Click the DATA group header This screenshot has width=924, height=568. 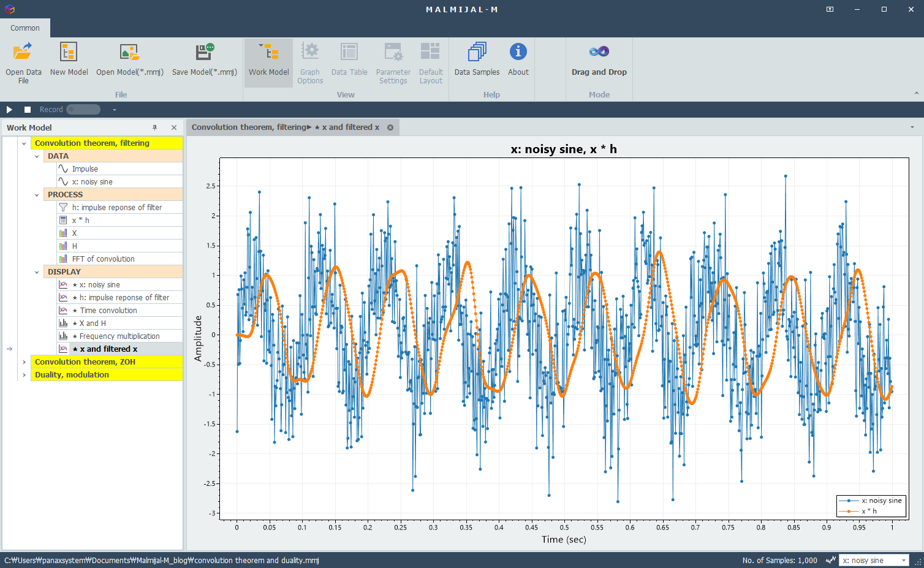point(113,156)
